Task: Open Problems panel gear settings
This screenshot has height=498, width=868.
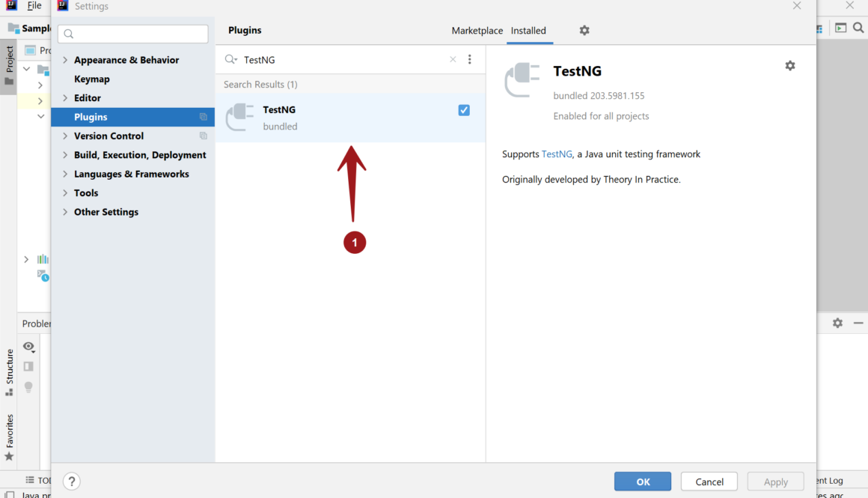Action: [837, 323]
